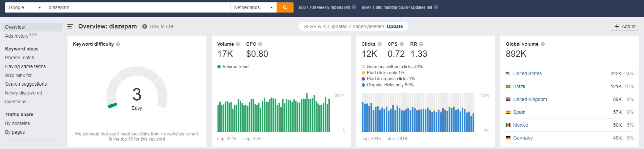Click the orange search magnifier button

285,7
